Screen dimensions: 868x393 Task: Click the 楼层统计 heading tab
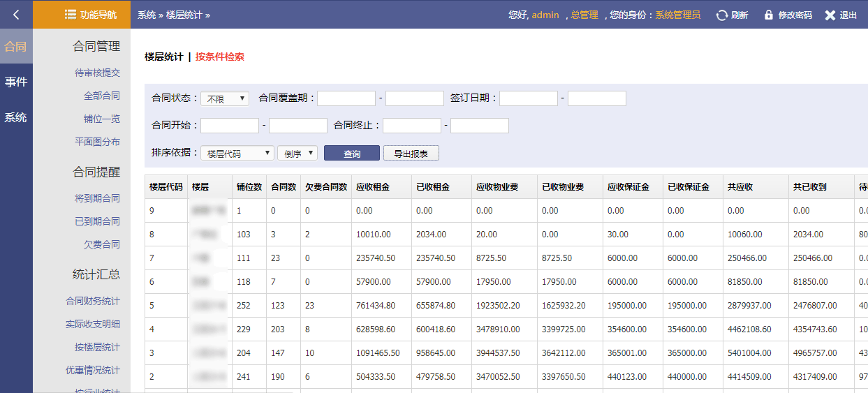pos(164,57)
